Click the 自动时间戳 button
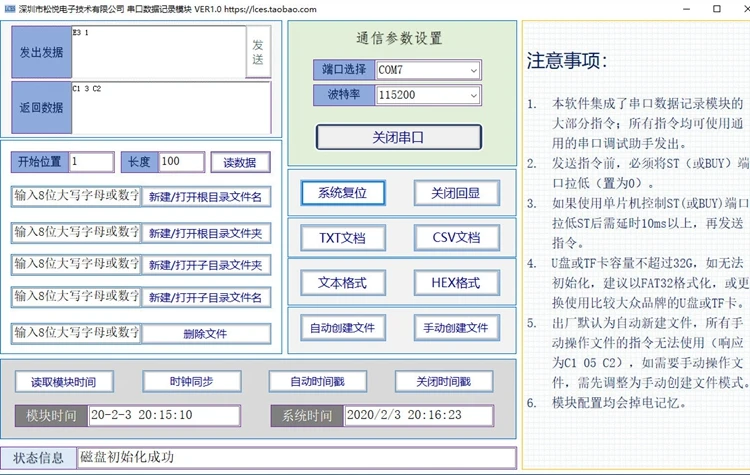Image resolution: width=750 pixels, height=475 pixels. coord(318,382)
